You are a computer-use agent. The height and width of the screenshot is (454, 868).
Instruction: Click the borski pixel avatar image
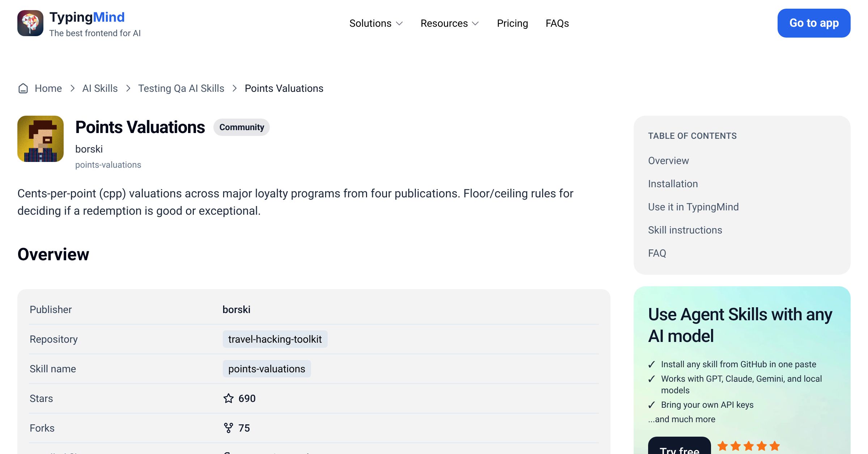tap(41, 139)
